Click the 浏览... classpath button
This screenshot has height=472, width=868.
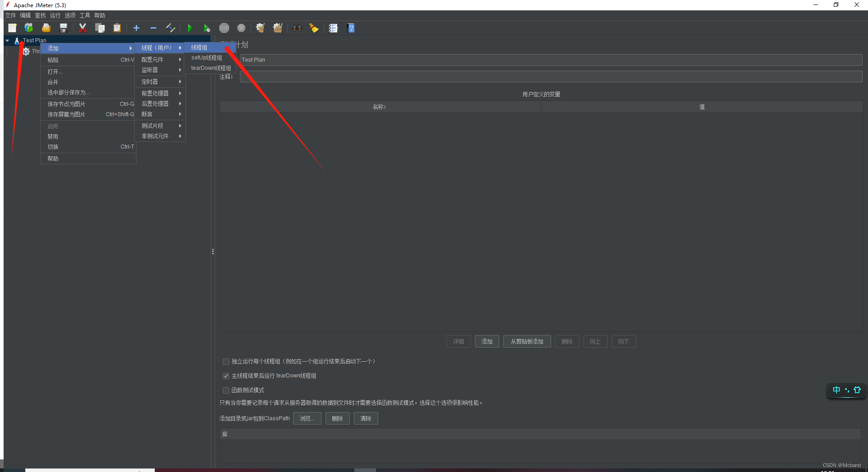click(x=307, y=418)
